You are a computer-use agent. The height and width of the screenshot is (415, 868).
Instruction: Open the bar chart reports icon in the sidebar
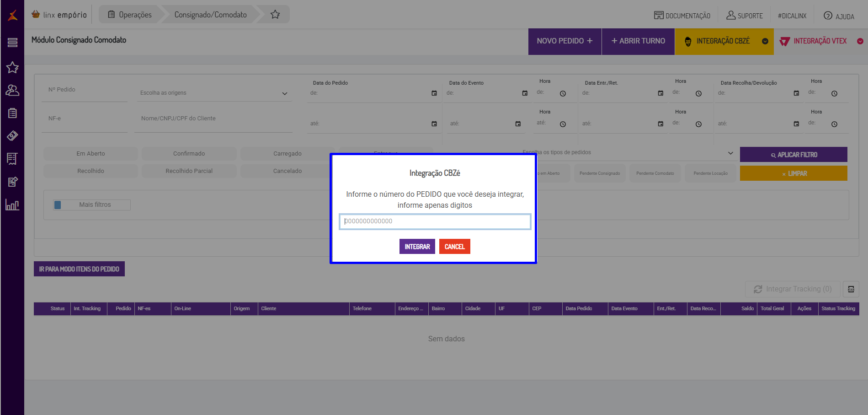[12, 205]
